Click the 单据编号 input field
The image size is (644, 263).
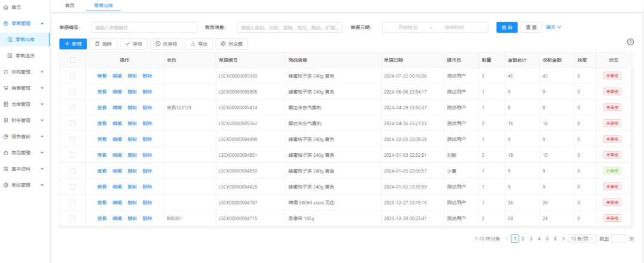[144, 27]
